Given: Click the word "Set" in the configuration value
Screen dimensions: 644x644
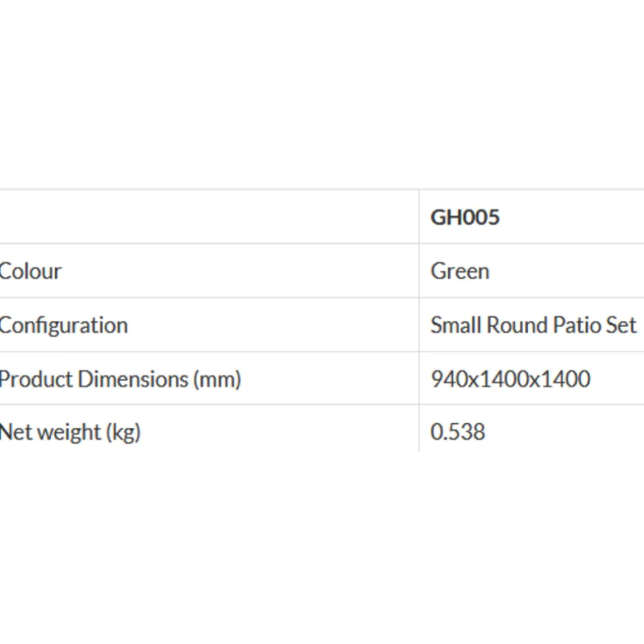Looking at the screenshot, I should (622, 325).
